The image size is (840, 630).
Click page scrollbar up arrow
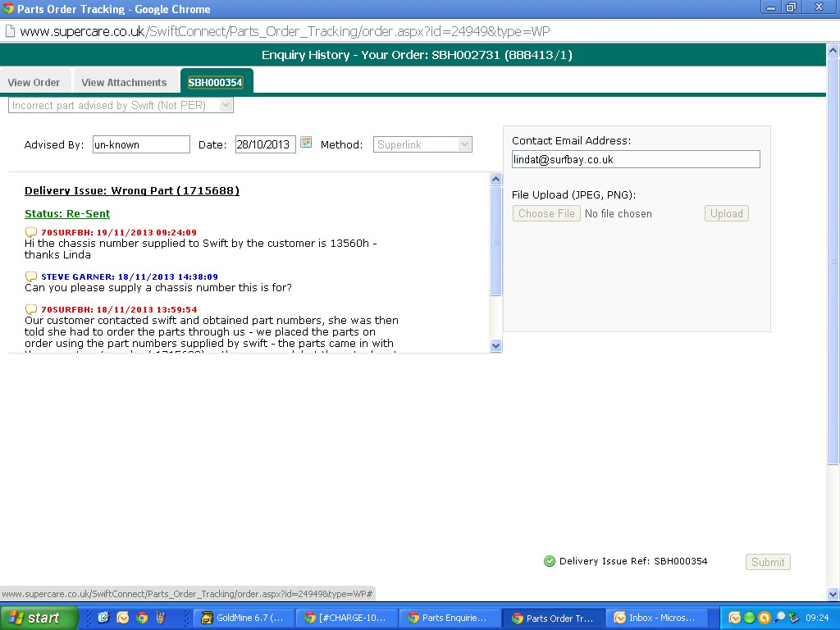click(833, 50)
